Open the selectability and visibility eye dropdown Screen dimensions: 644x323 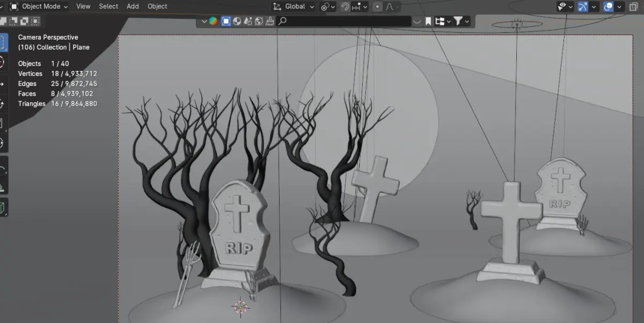point(565,6)
